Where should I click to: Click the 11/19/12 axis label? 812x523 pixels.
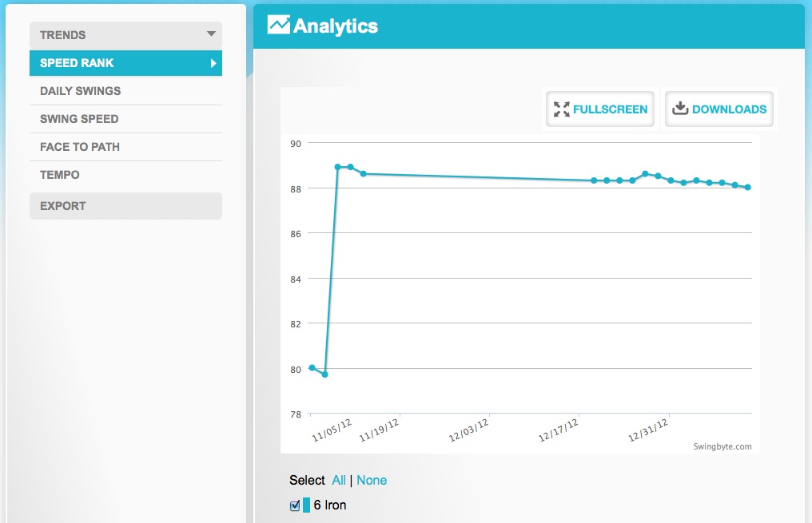coord(379,430)
